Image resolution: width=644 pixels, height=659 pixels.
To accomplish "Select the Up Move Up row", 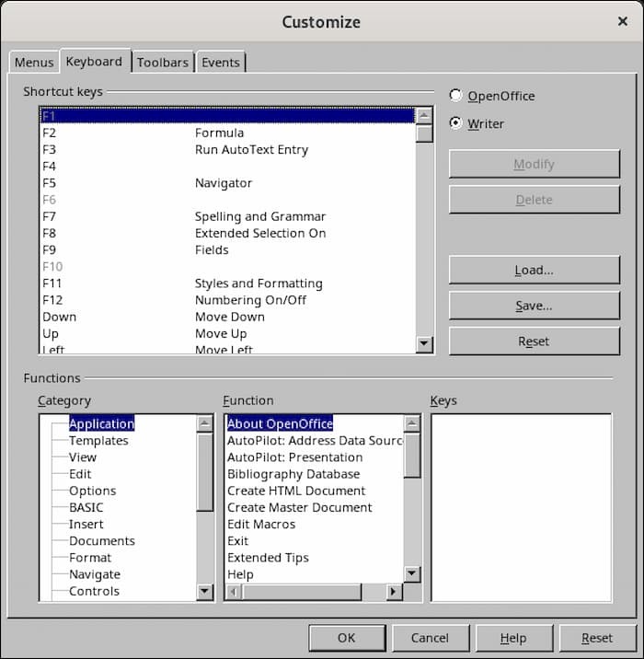I will (x=227, y=334).
